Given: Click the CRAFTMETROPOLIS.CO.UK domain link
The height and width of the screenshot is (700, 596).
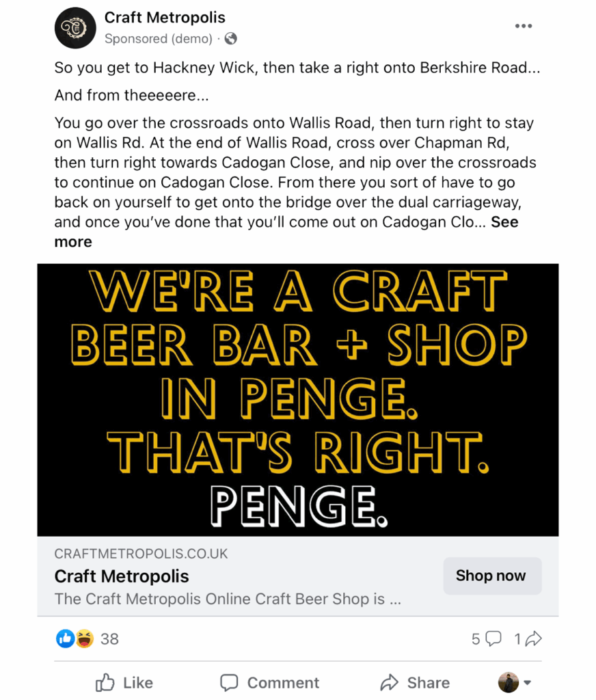Looking at the screenshot, I should (141, 554).
